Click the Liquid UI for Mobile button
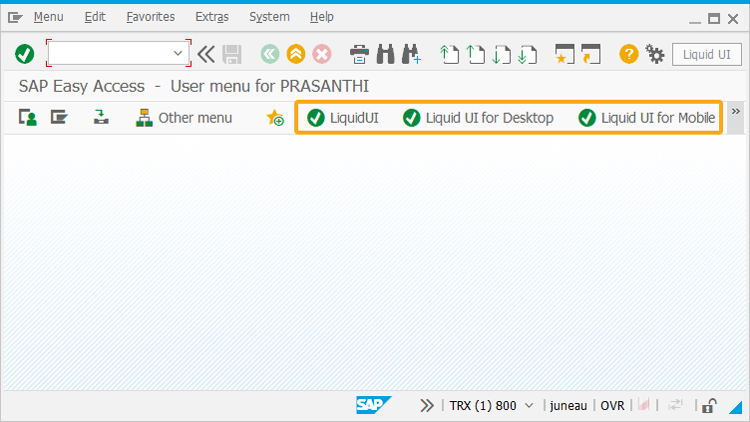Screen dimensions: 750x422 (646, 118)
